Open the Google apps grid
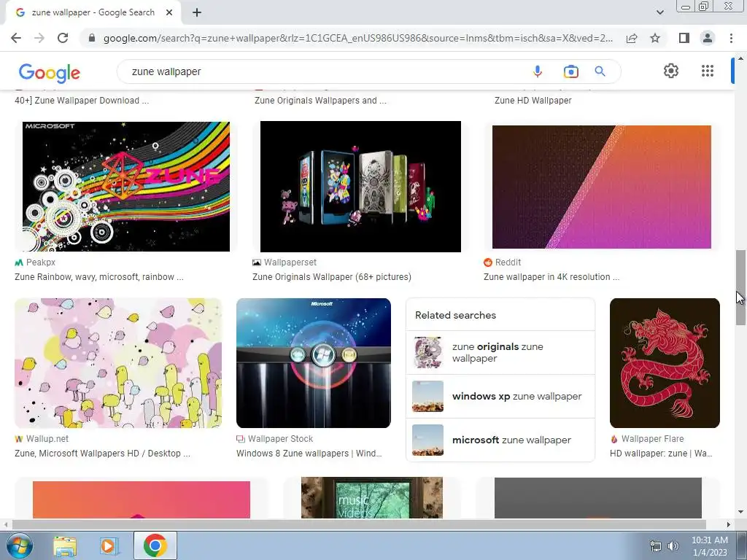 pos(708,71)
